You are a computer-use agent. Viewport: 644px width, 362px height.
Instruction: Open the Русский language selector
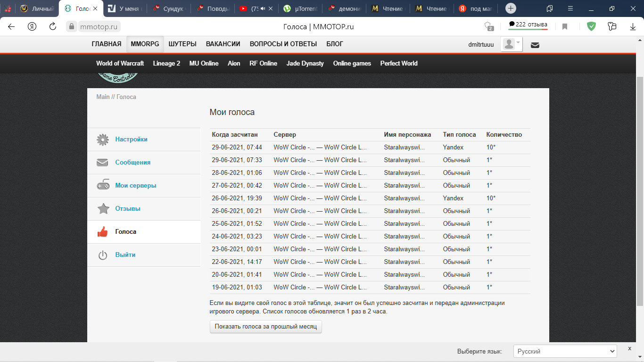565,351
